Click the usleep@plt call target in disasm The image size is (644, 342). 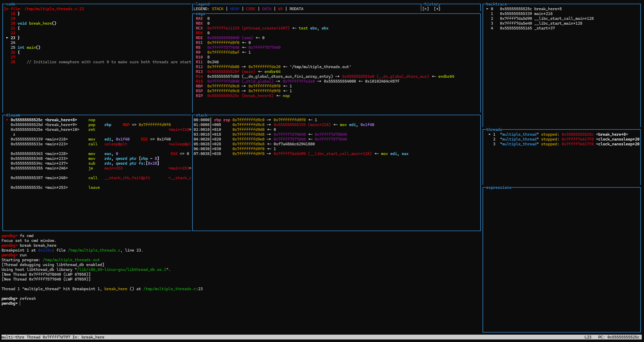click(116, 144)
